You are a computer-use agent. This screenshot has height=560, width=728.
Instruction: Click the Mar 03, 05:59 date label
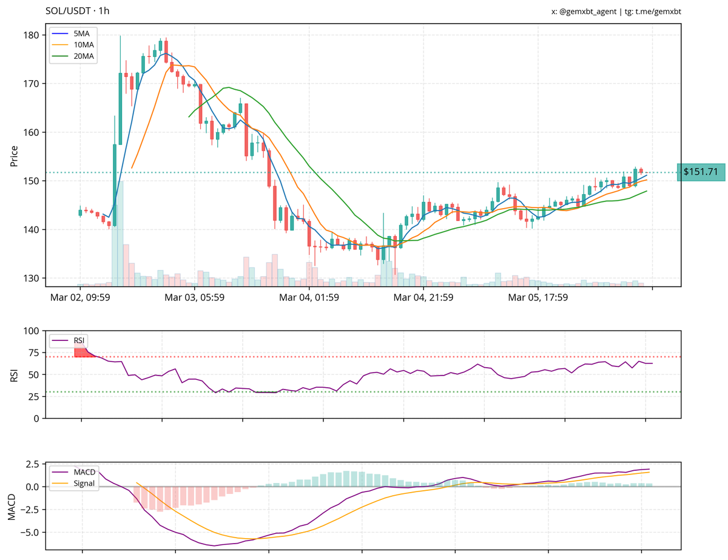click(x=195, y=297)
